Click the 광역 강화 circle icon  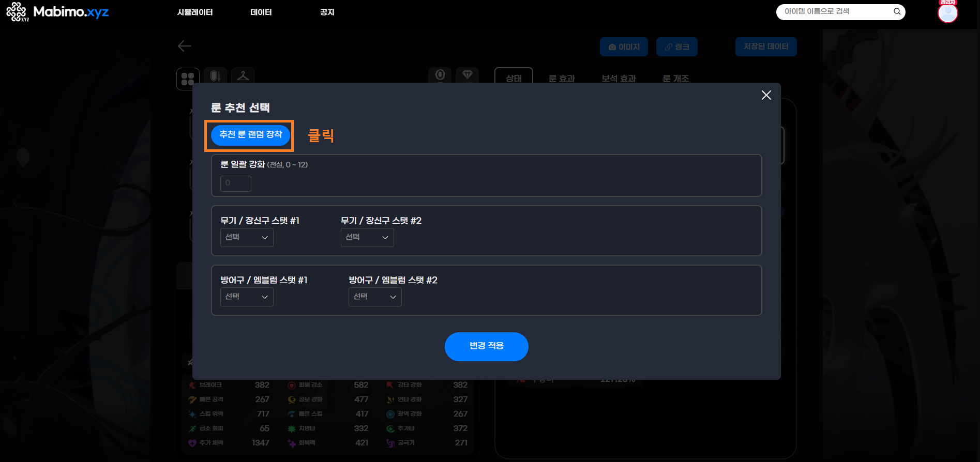coord(390,414)
